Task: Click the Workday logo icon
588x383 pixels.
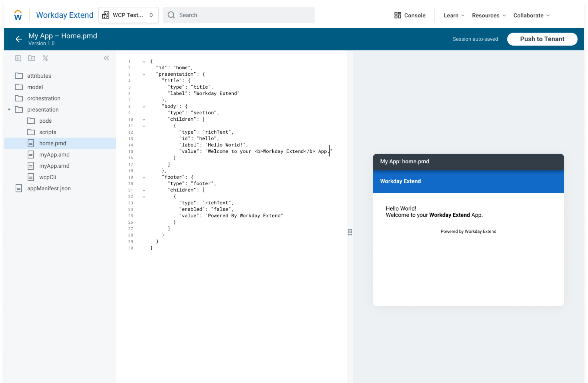Action: pyautogui.click(x=18, y=15)
